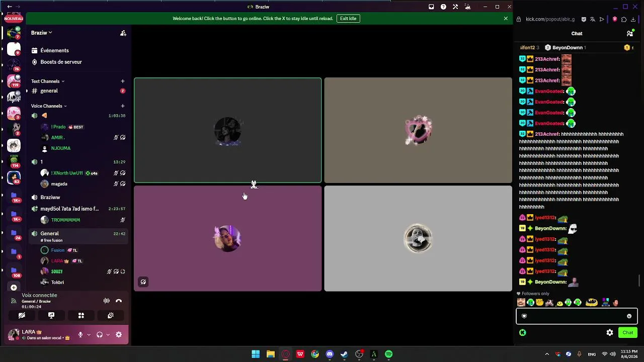644x362 pixels.
Task: Select user NJOUMA in voice list
Action: pyautogui.click(x=60, y=148)
